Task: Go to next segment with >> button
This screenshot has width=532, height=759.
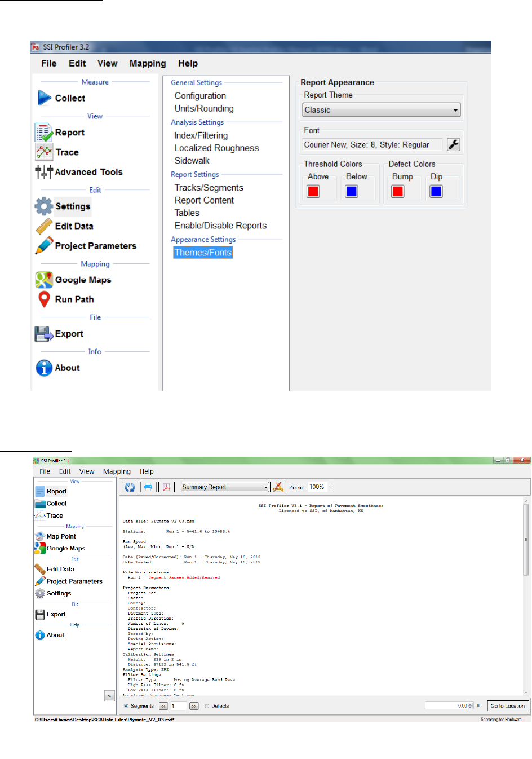Action: click(x=194, y=706)
